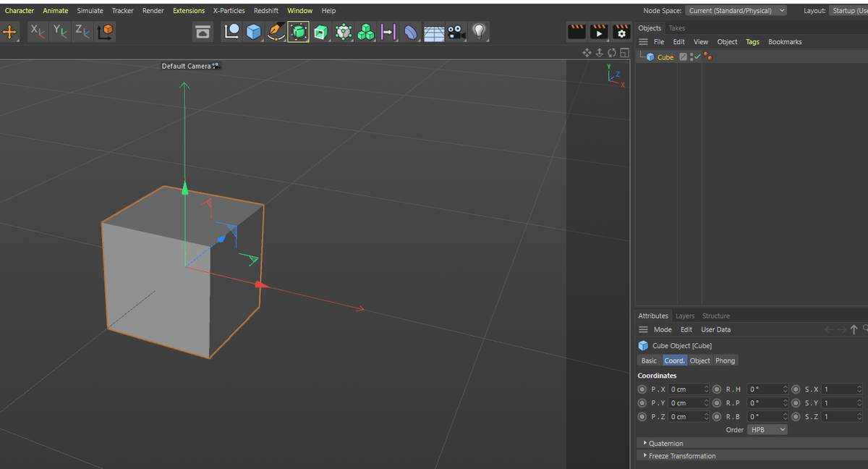Open the bend deformer icon
Image resolution: width=868 pixels, height=469 pixels.
point(411,32)
